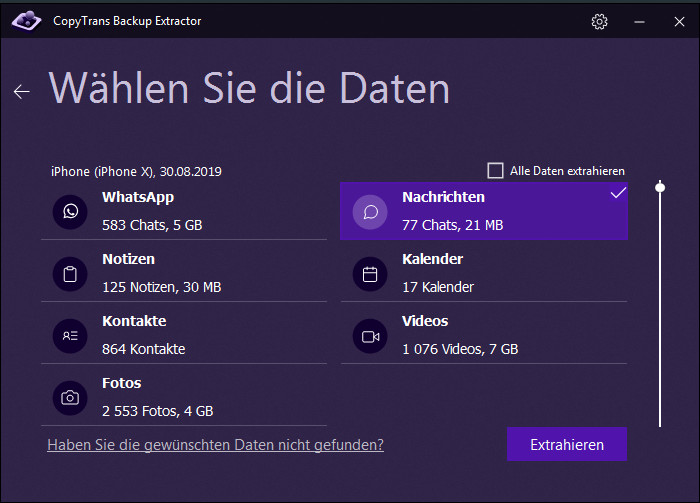The height and width of the screenshot is (503, 700).
Task: Click the Kalender calendar icon
Action: pos(370,274)
